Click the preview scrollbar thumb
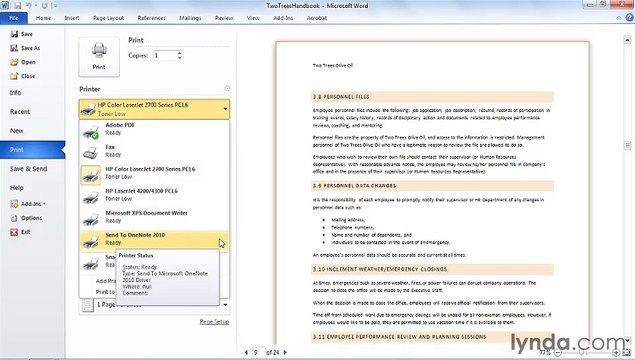Viewport: 635px width, 360px height. point(627,145)
